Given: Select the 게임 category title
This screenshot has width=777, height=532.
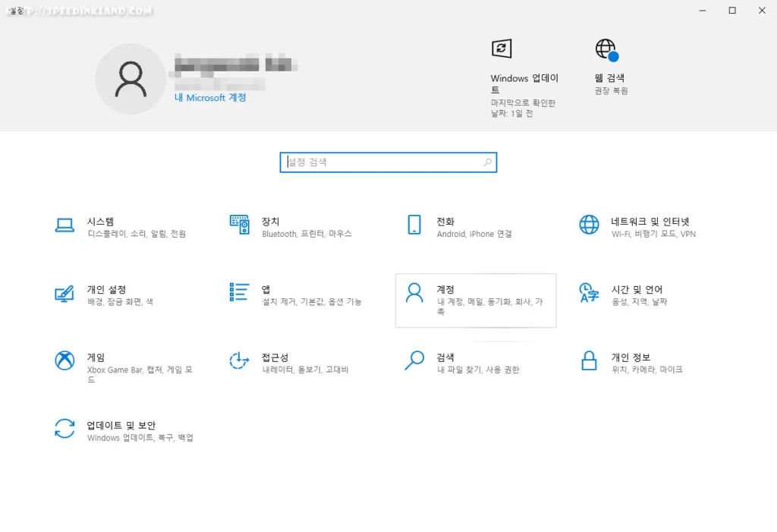Looking at the screenshot, I should point(96,357).
